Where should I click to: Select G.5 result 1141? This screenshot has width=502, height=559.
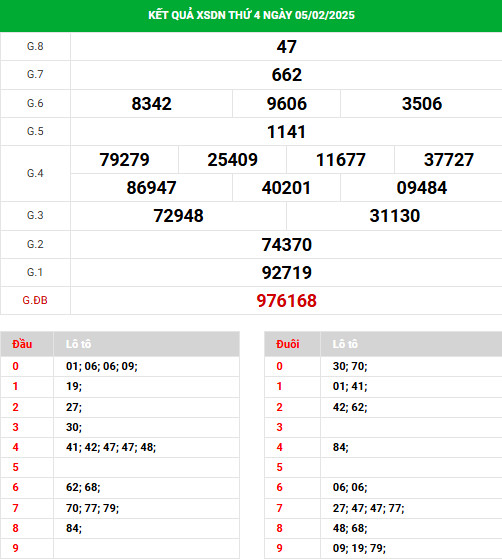tap(287, 132)
